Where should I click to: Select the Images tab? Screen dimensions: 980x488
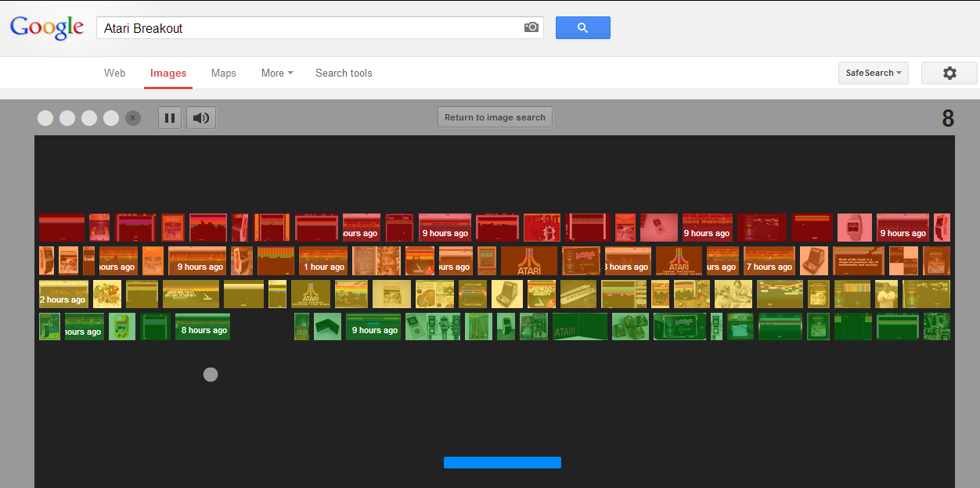click(x=168, y=74)
